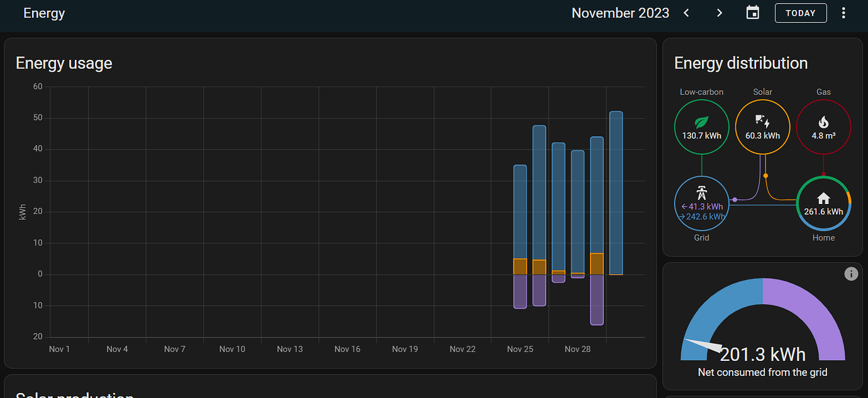
Task: Go to next month with right chevron
Action: click(x=720, y=13)
